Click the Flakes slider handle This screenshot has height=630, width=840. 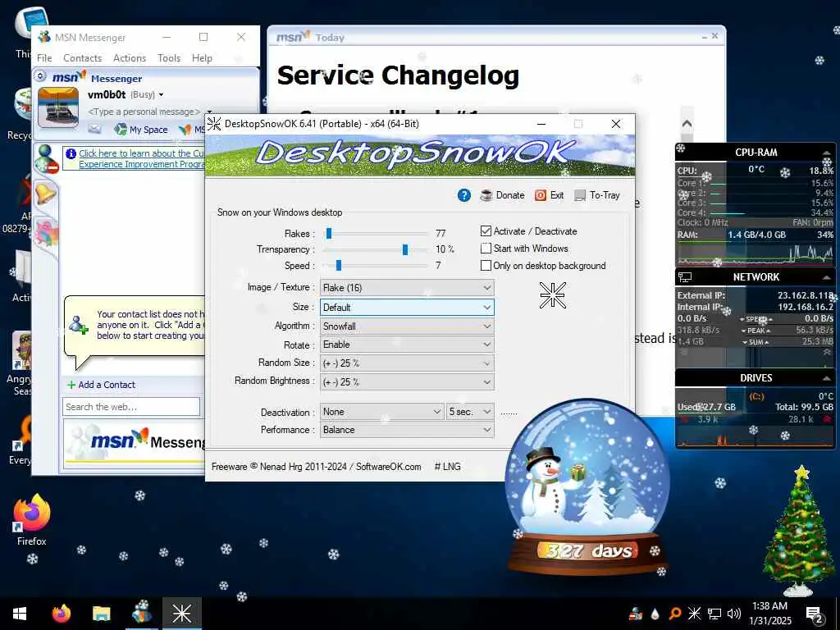coord(329,233)
